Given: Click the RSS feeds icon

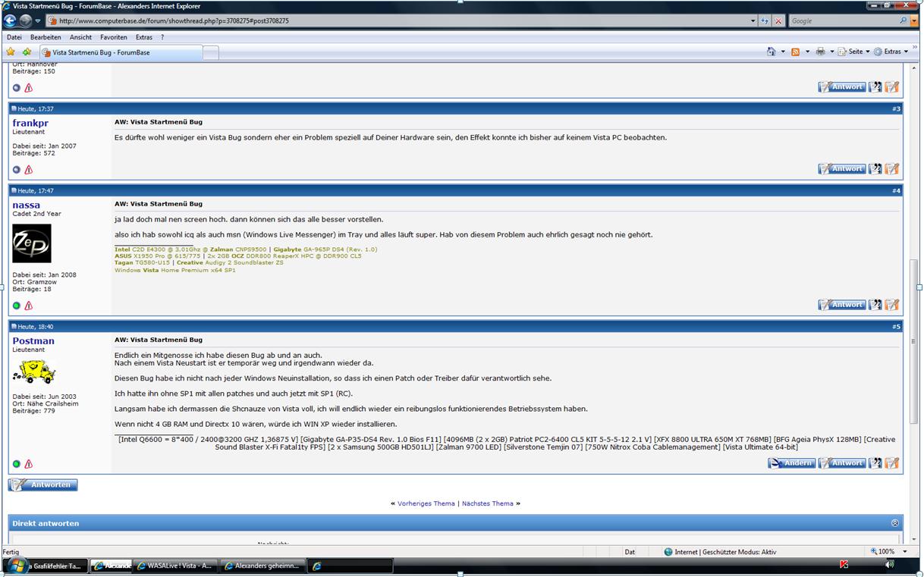Looking at the screenshot, I should 795,52.
